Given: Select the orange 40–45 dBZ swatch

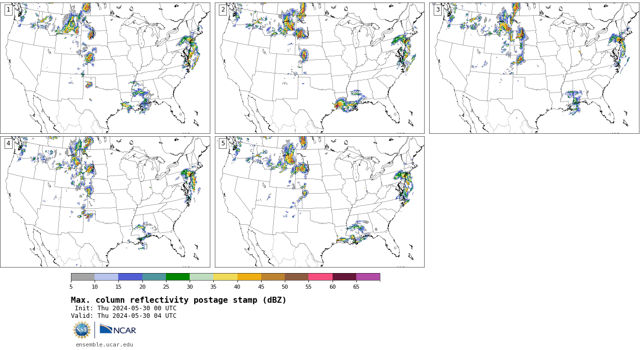Looking at the screenshot, I should pyautogui.click(x=249, y=277).
